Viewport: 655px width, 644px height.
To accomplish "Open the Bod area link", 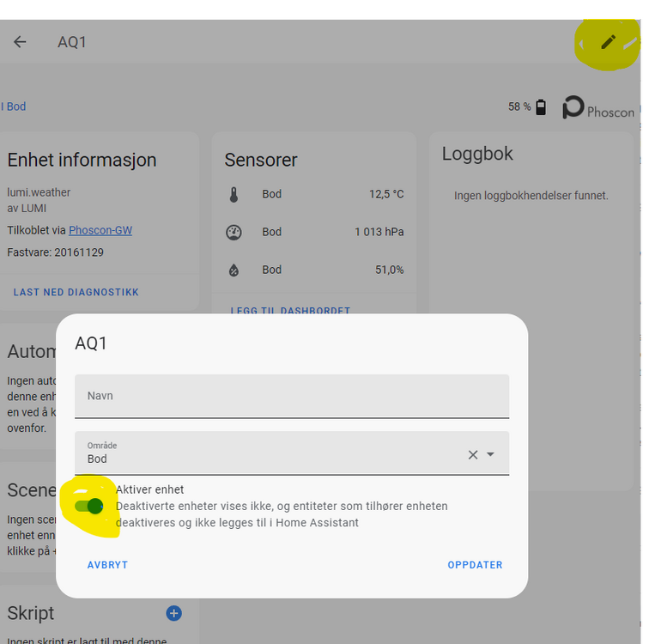I will point(15,106).
